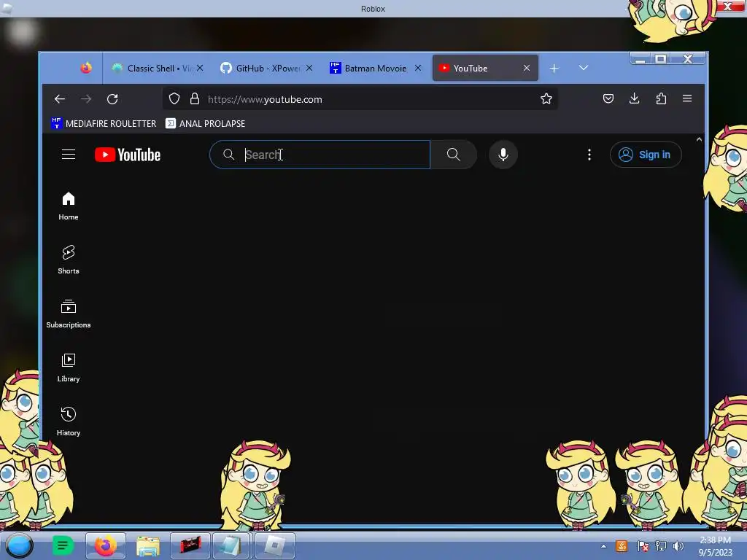Open Roblox taskbar button
This screenshot has height=560, width=747.
pyautogui.click(x=275, y=545)
